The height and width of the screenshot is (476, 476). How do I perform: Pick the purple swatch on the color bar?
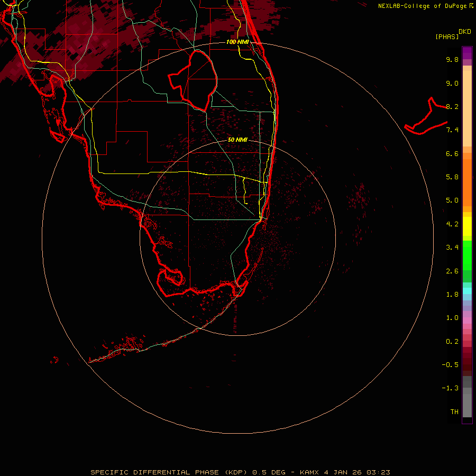point(467,53)
